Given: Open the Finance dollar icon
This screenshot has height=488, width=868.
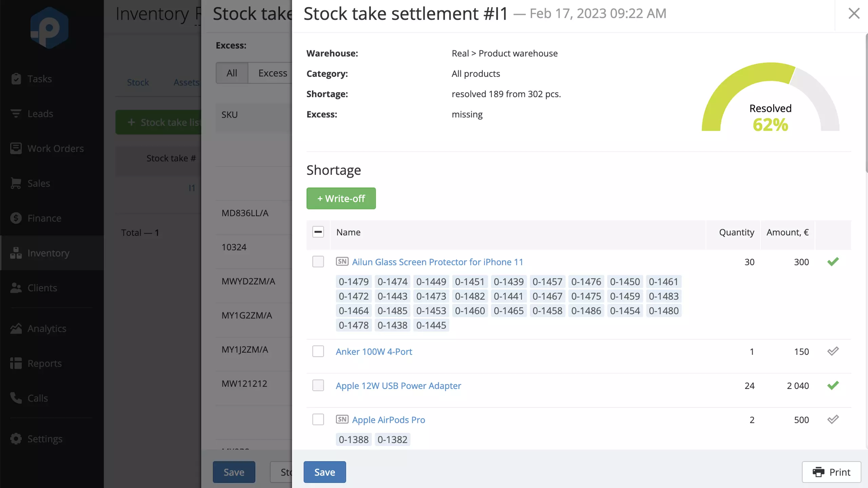Looking at the screenshot, I should [16, 218].
